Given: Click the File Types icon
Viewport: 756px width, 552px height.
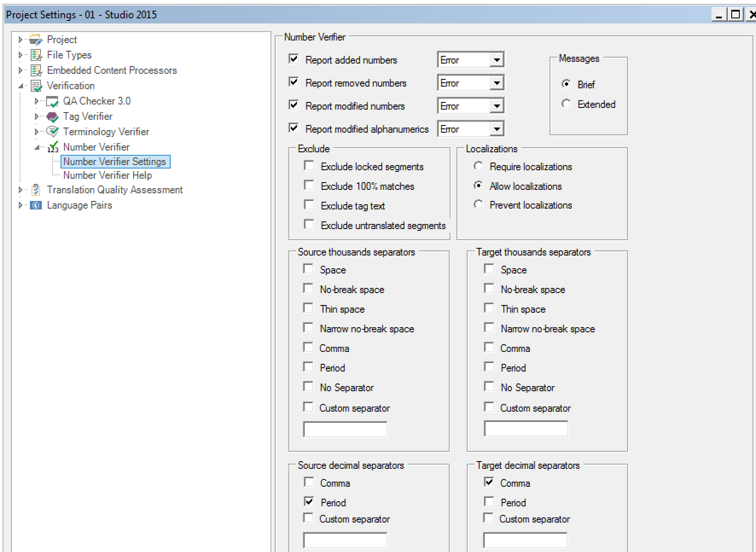Looking at the screenshot, I should point(36,55).
